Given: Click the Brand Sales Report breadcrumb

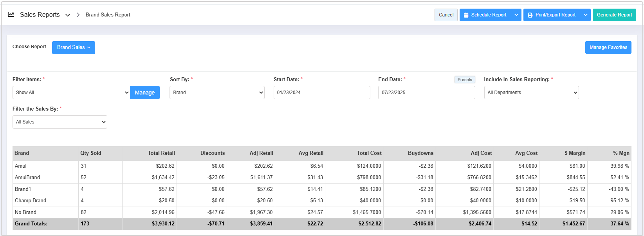Looking at the screenshot, I should click(108, 15).
